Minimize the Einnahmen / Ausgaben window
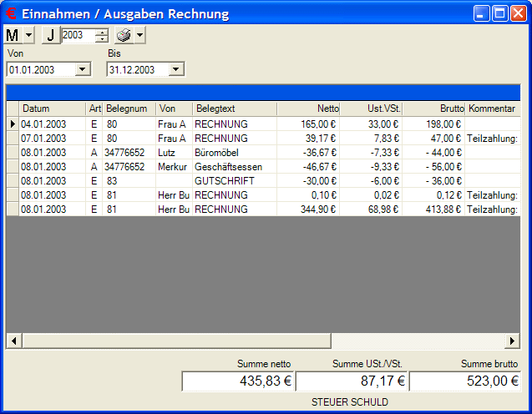Screen dimensions: 532x414 pyautogui.click(x=481, y=13)
